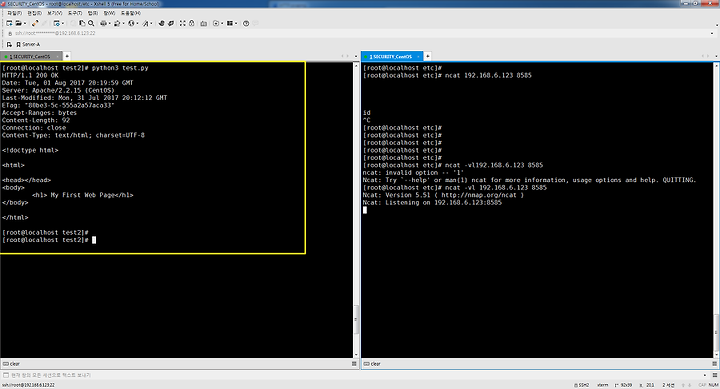
Task: Click the new tab button in right pane
Action: coord(428,56)
